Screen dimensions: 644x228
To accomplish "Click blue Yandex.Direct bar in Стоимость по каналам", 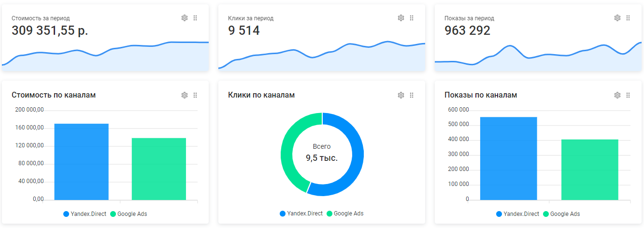I will point(82,162).
